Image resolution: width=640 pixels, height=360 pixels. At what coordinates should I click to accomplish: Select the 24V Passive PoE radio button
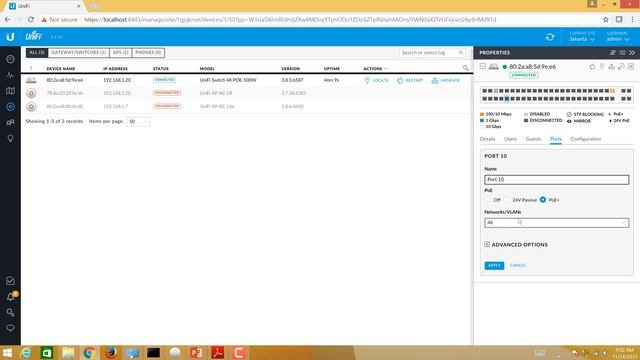[507, 200]
